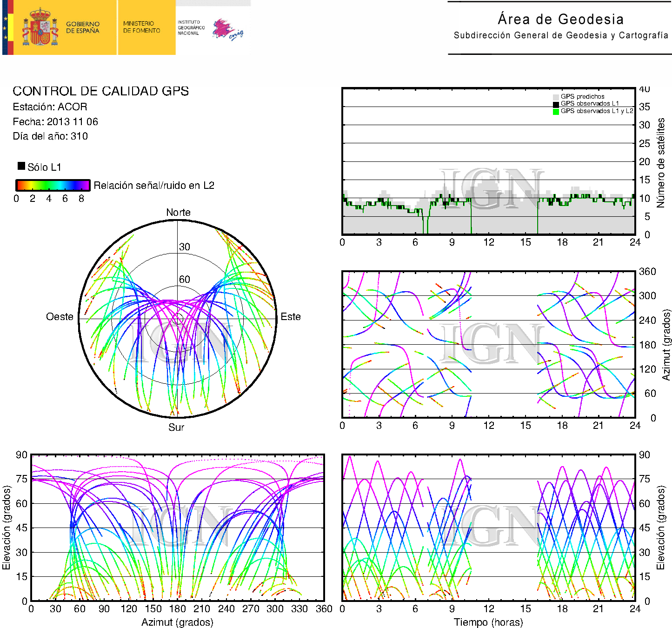Screen dimensions: 672x628
Task: Click the 'Día del año: 310' line
Action: 50,136
